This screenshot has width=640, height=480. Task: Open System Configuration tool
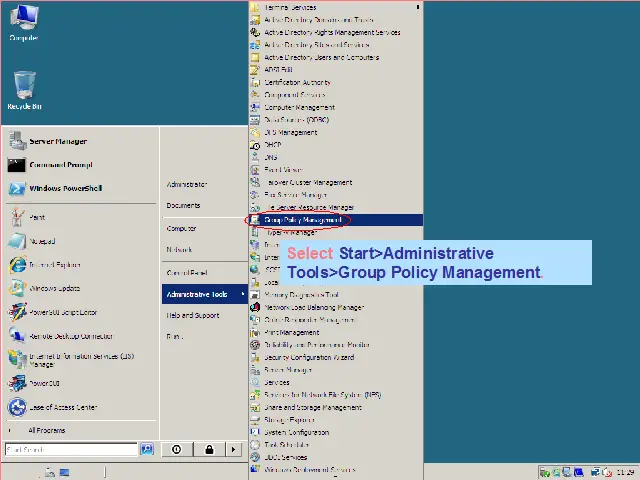tap(336, 432)
